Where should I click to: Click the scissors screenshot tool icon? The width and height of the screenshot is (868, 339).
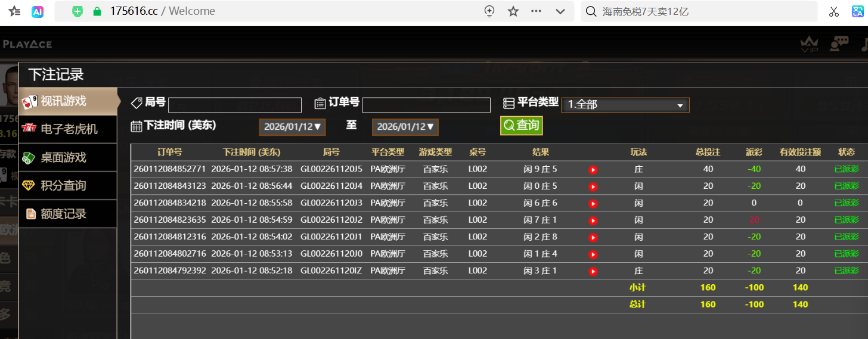[833, 11]
